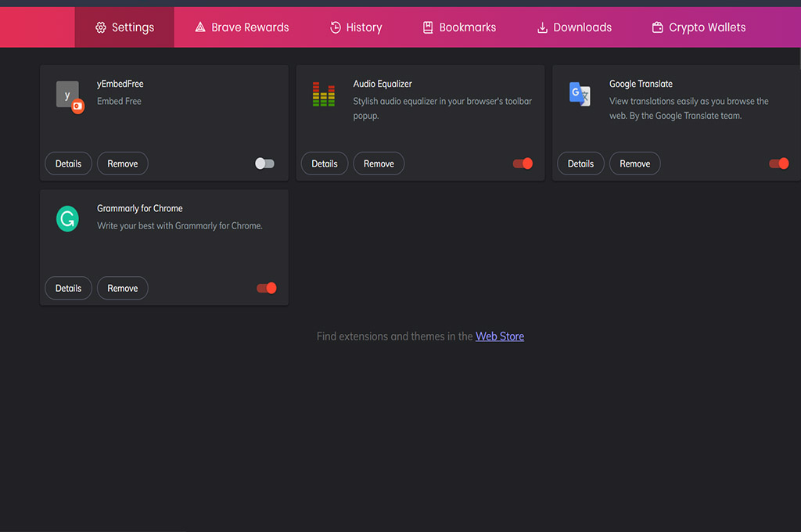801x532 pixels.
Task: Disable the Audio Equalizer extension toggle
Action: point(523,164)
